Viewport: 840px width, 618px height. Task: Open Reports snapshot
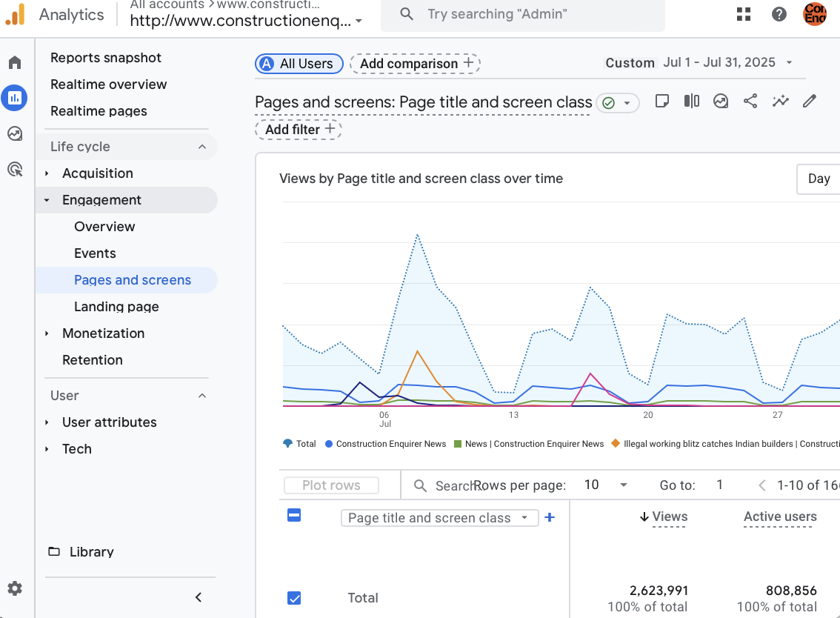click(x=105, y=58)
